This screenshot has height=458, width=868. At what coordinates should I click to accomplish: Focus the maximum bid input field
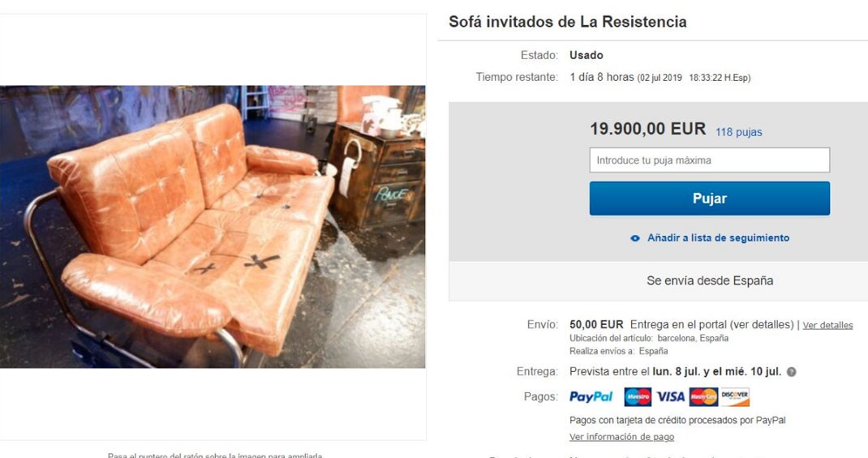click(x=709, y=160)
